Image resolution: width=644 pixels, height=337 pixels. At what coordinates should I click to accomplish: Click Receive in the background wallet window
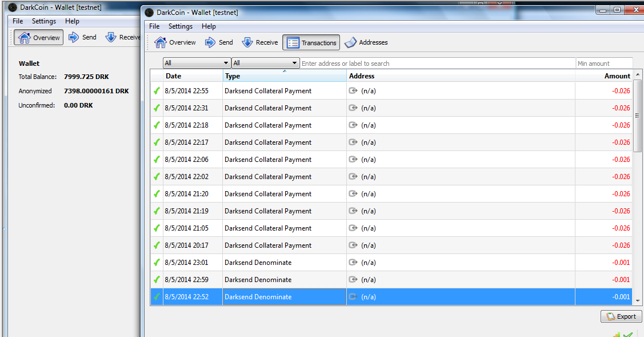point(123,37)
